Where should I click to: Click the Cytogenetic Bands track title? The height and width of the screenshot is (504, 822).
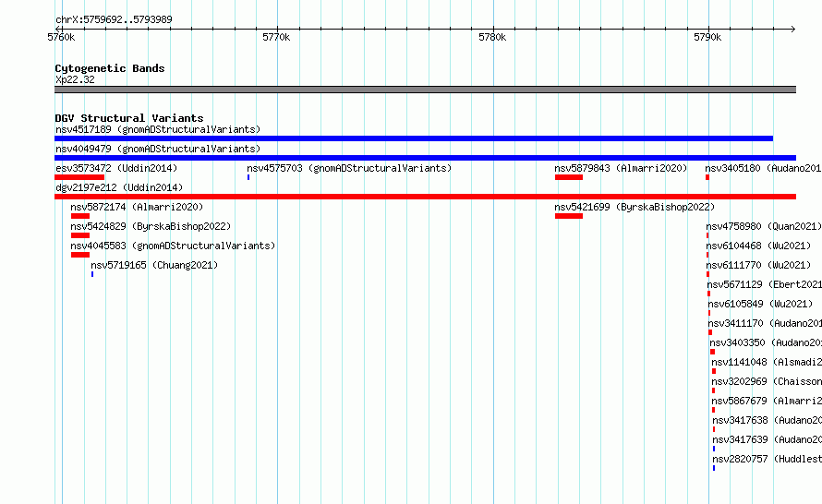110,68
